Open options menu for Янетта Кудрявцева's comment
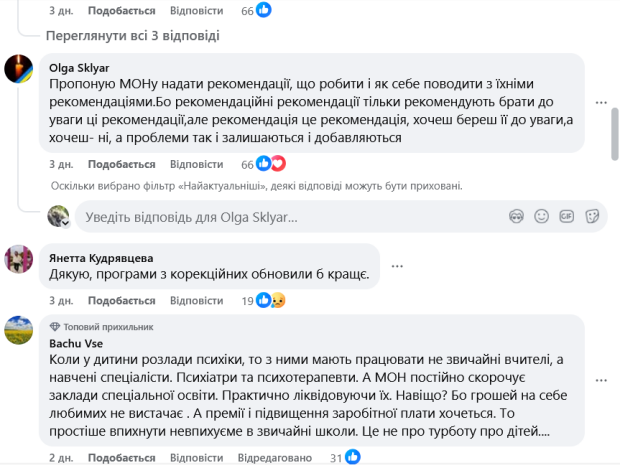The image size is (620, 468). tap(398, 266)
